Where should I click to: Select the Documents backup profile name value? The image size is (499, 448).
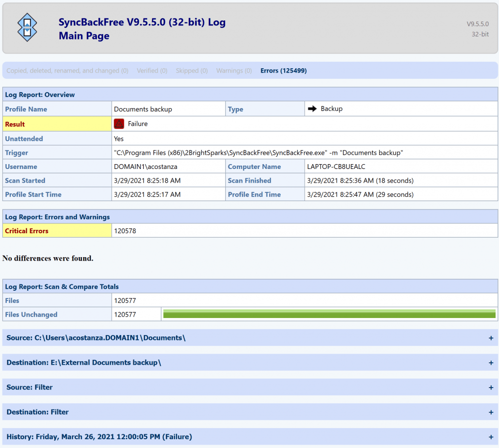143,109
